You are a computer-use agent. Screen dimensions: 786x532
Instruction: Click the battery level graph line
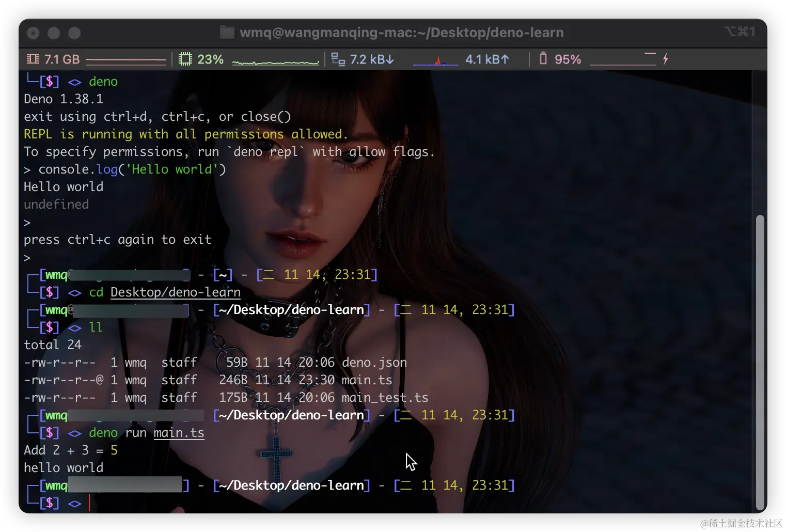pyautogui.click(x=623, y=59)
